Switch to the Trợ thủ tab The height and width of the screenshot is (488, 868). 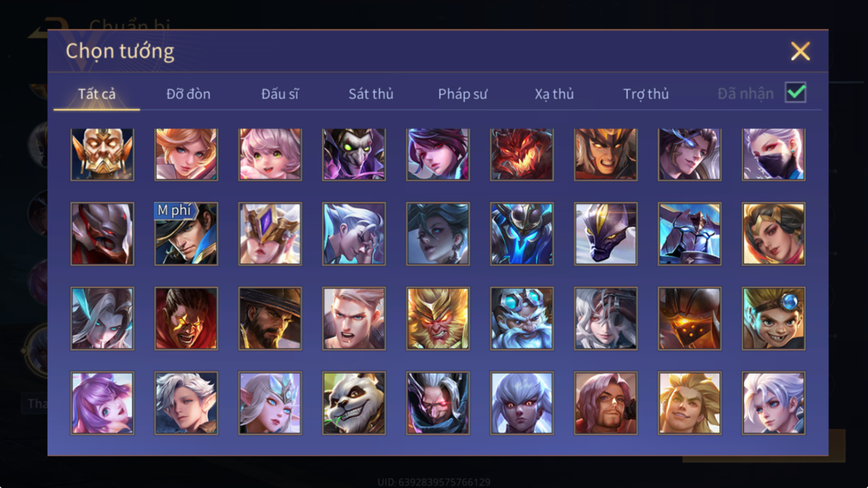coord(646,94)
